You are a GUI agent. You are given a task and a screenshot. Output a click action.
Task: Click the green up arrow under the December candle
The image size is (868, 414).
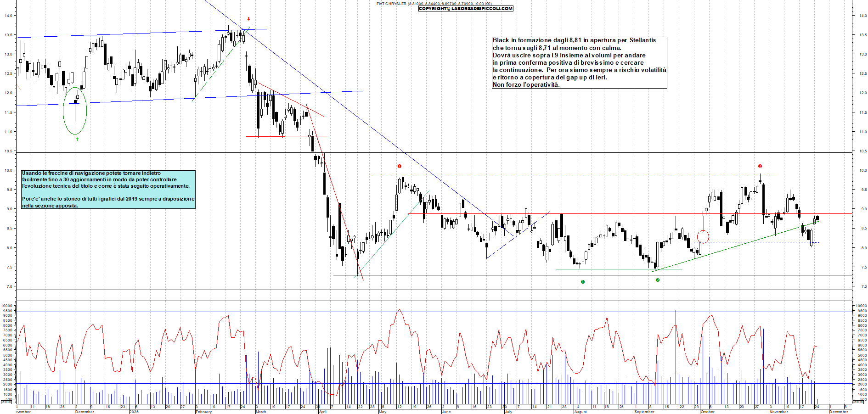point(77,138)
